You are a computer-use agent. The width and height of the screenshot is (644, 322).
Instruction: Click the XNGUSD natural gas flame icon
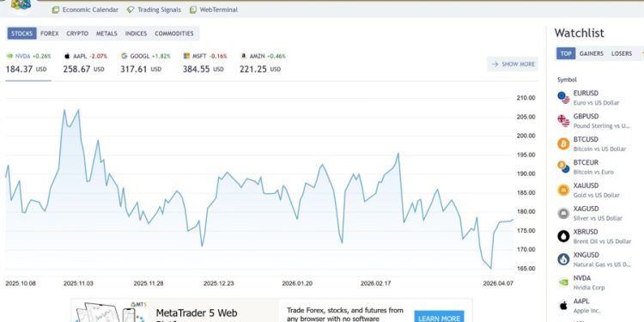(563, 259)
